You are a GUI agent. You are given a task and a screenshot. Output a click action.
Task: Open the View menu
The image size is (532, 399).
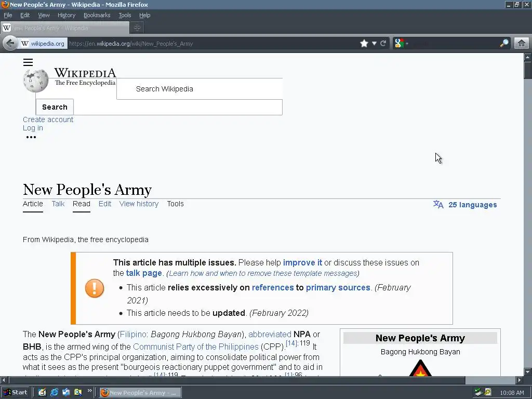point(44,15)
